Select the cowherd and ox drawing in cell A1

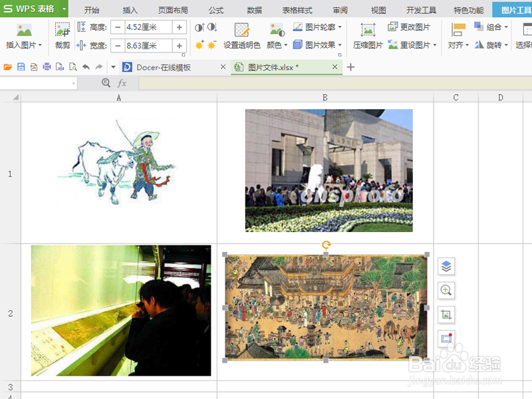[x=116, y=162]
